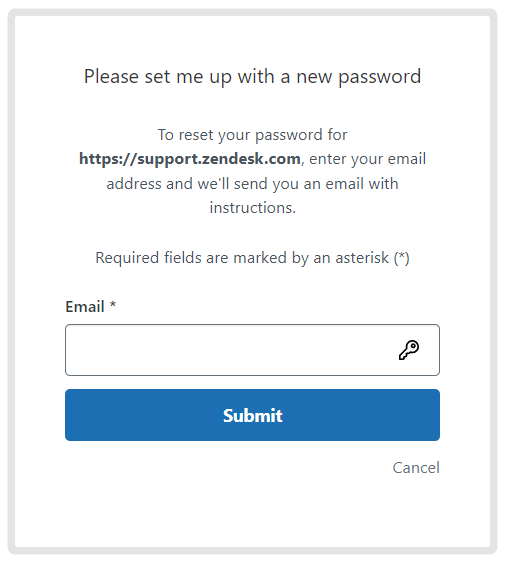Click the word 'instructions.' in the paragraph

click(x=253, y=208)
